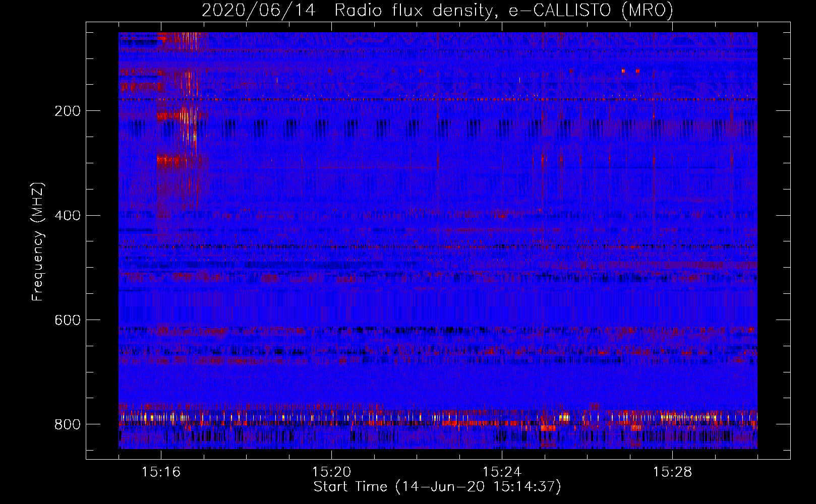Viewport: 816px width, 504px height.
Task: Click the '15:16' time axis label
Action: 161,472
